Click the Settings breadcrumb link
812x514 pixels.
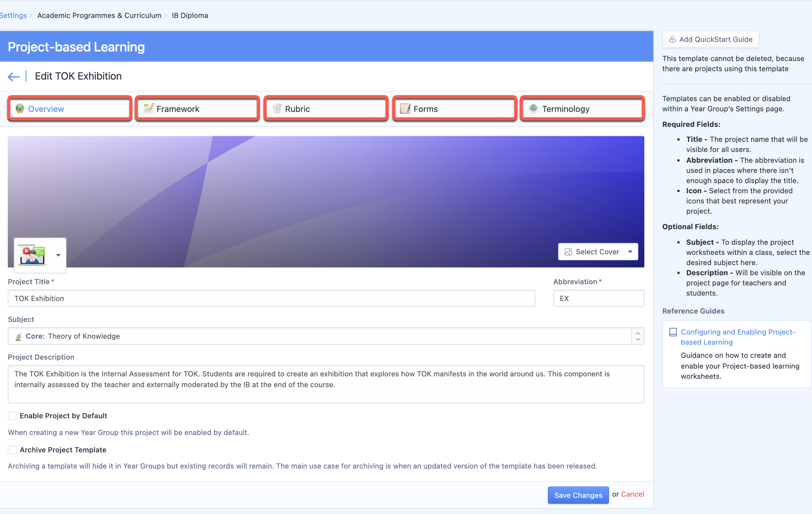[x=13, y=16]
